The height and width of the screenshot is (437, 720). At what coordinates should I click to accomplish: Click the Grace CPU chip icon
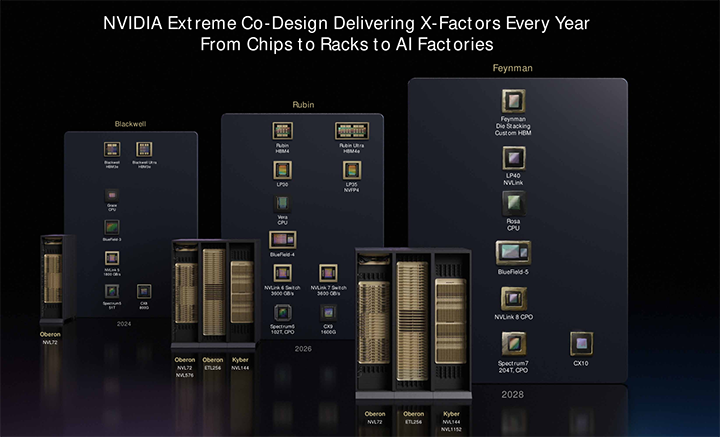click(112, 194)
